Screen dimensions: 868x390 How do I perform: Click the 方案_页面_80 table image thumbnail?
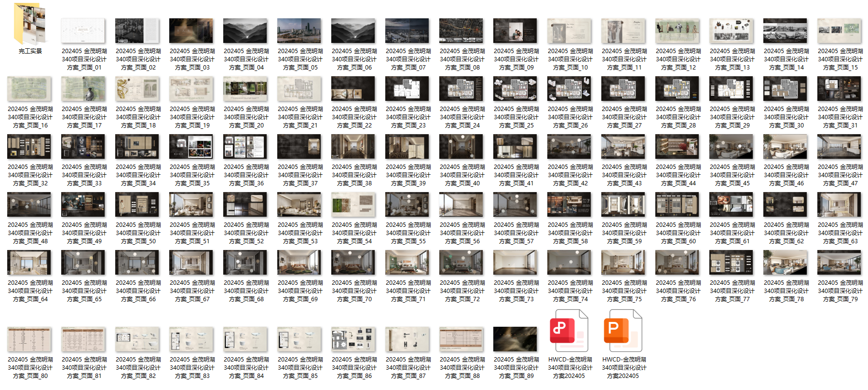tap(29, 339)
